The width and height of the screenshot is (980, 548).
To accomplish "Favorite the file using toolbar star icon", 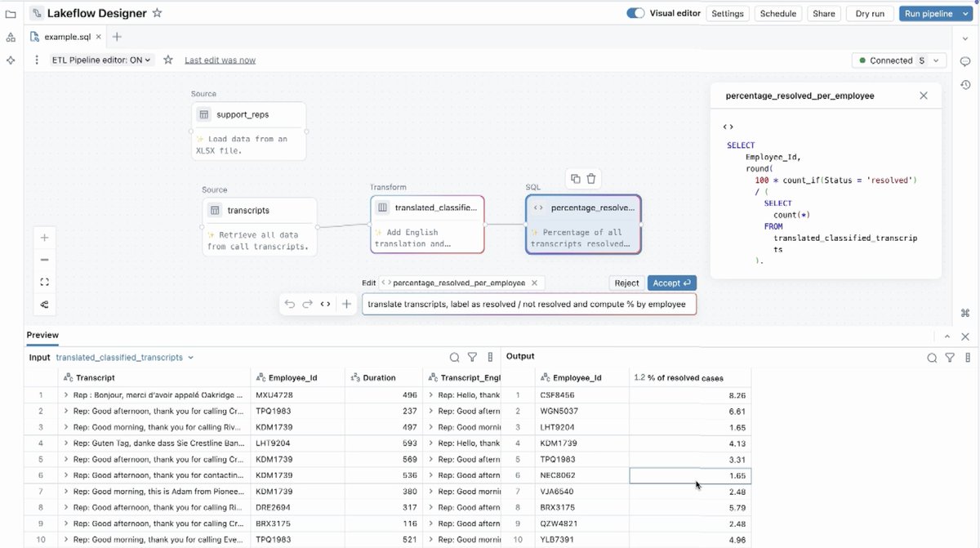I will (168, 60).
